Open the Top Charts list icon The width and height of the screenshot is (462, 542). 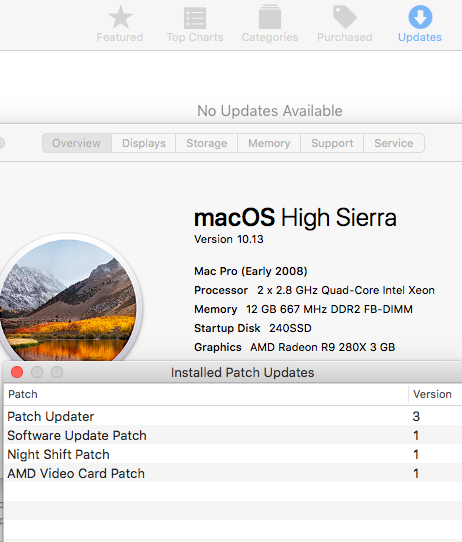click(x=195, y=18)
